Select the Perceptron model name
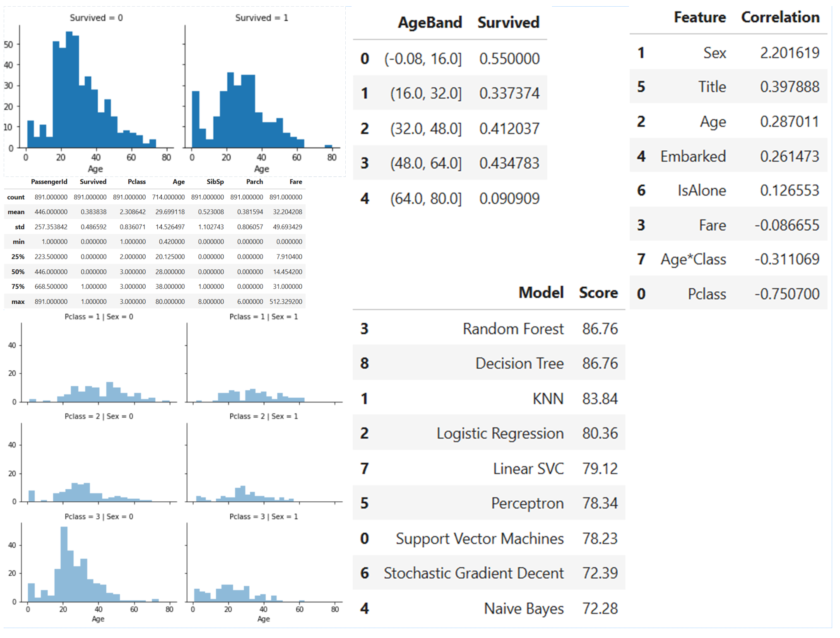This screenshot has height=638, width=840. pos(527,503)
